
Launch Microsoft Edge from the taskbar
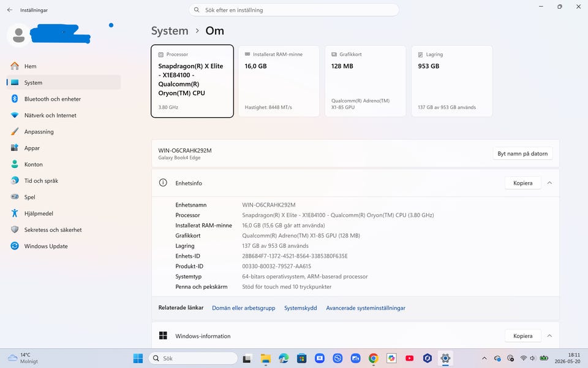tap(284, 358)
